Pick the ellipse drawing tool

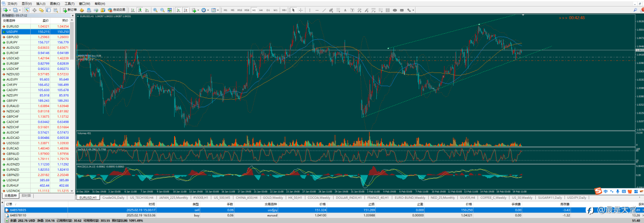pos(394,10)
